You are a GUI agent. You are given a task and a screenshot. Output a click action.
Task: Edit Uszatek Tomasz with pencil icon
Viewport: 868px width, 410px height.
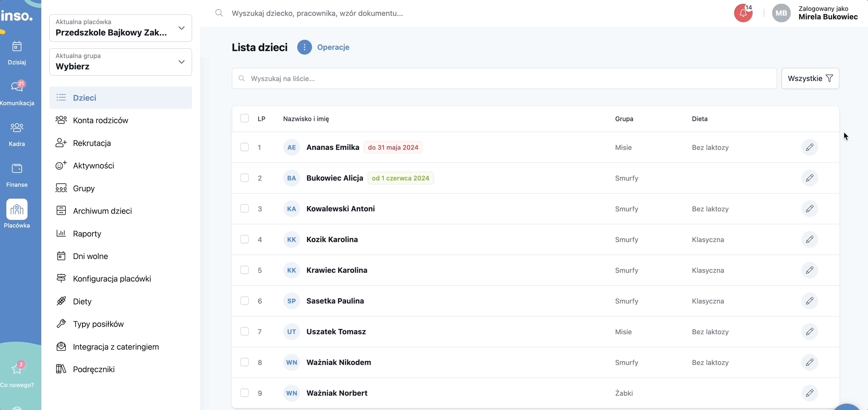[810, 332]
